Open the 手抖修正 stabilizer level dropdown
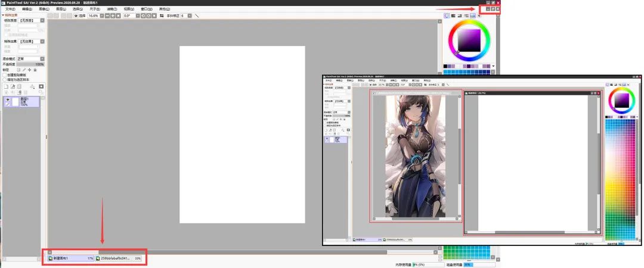This screenshot has height=268, width=644. click(190, 15)
